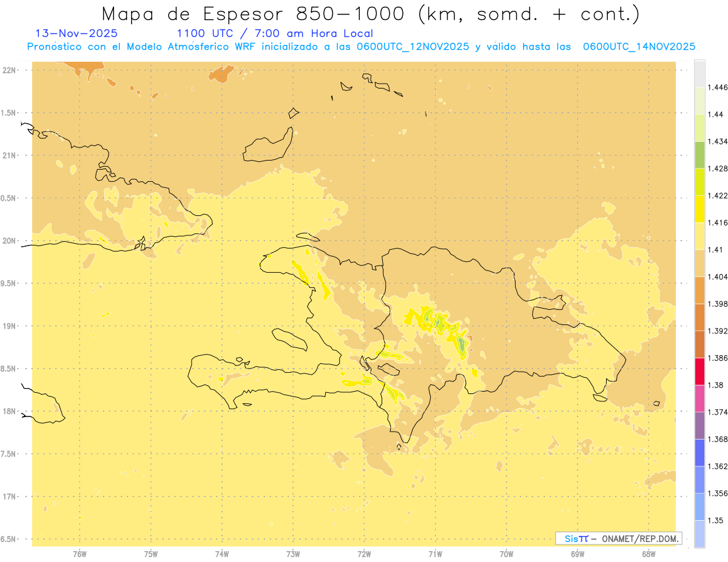Click the dark blue legend swatch above 1.362
The width and height of the screenshot is (728, 562).
pos(699,453)
